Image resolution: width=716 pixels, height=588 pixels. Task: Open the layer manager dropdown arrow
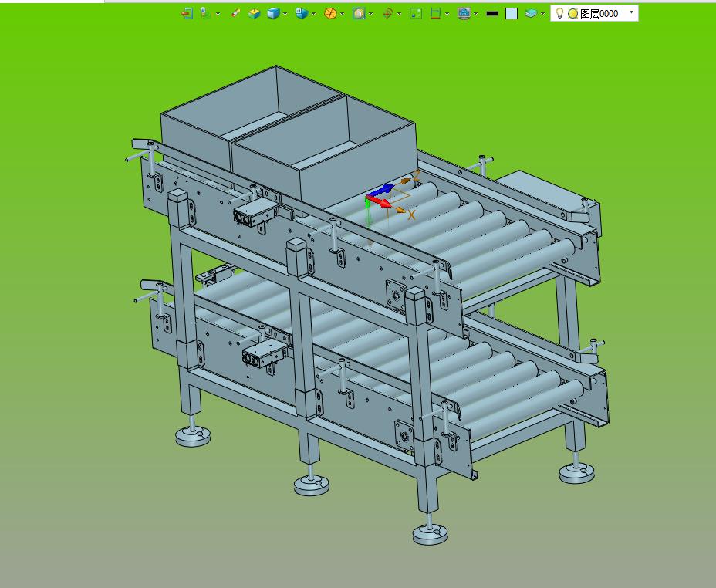(x=542, y=14)
